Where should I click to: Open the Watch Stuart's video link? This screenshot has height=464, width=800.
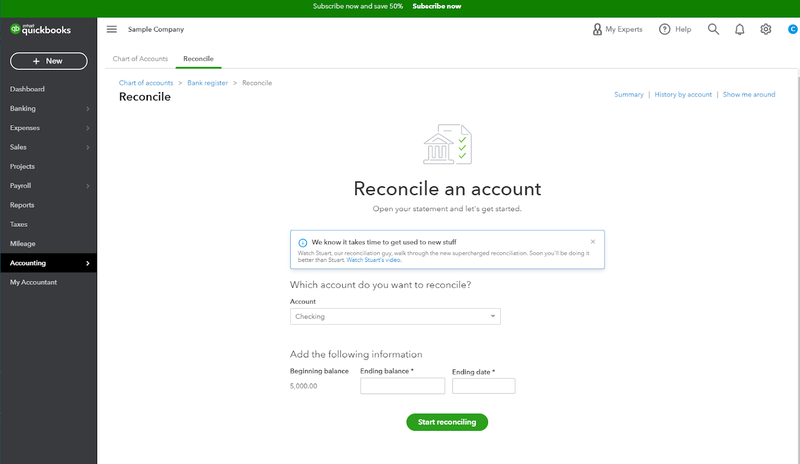[x=373, y=260]
